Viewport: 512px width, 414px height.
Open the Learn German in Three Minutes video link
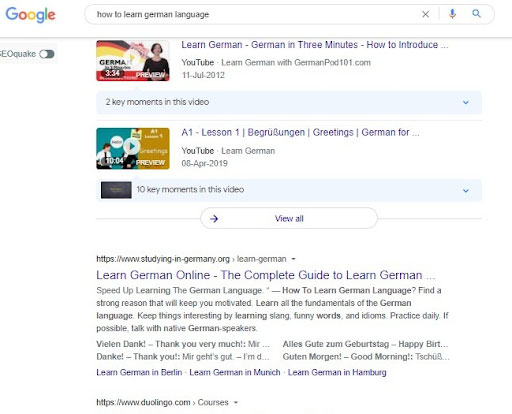click(x=315, y=45)
